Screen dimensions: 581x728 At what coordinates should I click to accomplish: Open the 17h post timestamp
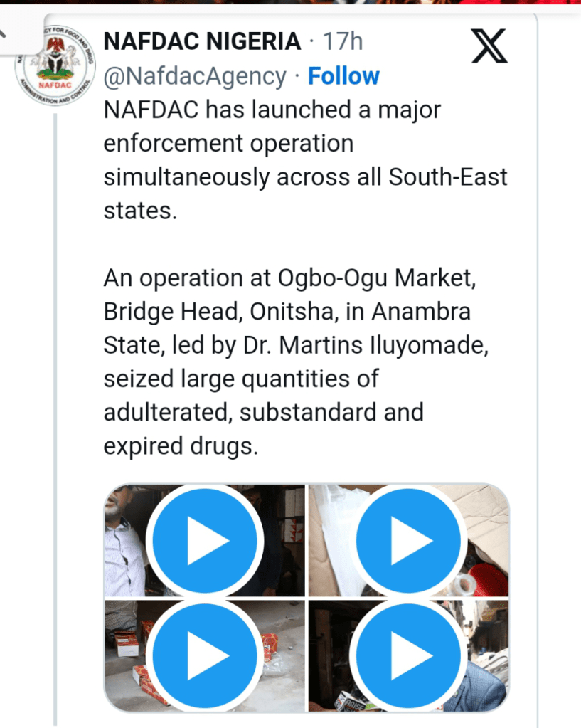pos(343,42)
